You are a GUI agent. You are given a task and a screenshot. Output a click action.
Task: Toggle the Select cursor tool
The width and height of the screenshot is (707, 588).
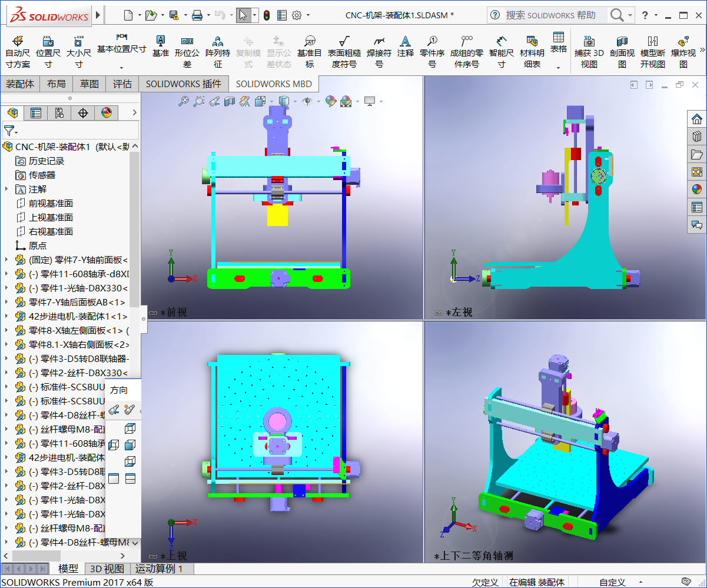pos(243,15)
